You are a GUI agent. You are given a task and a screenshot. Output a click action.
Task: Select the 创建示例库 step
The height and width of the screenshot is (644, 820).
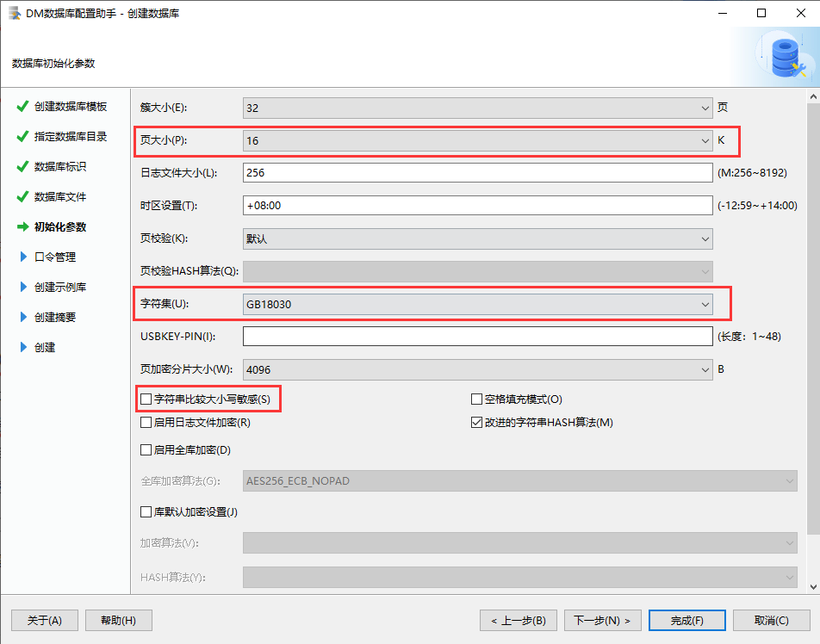(60, 287)
